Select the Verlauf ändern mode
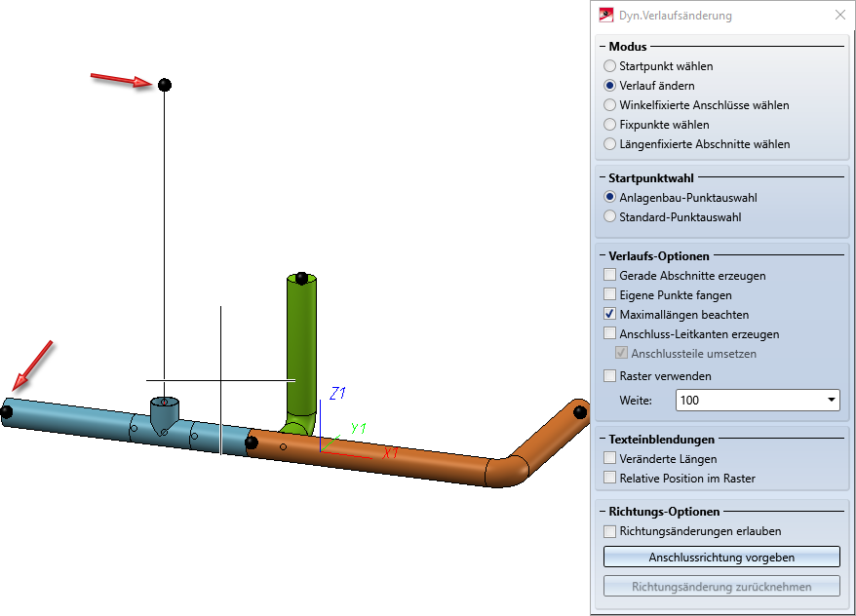Screen dimensions: 856x616 tap(609, 86)
